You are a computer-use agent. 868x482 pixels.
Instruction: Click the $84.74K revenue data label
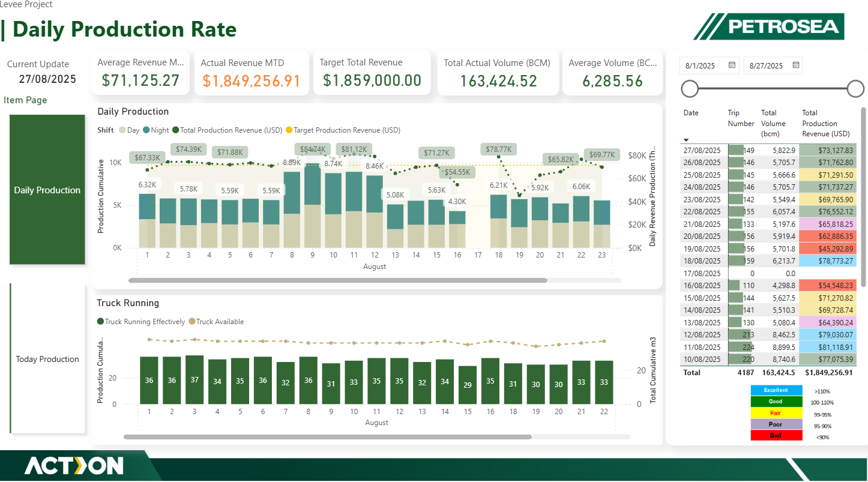pos(312,149)
